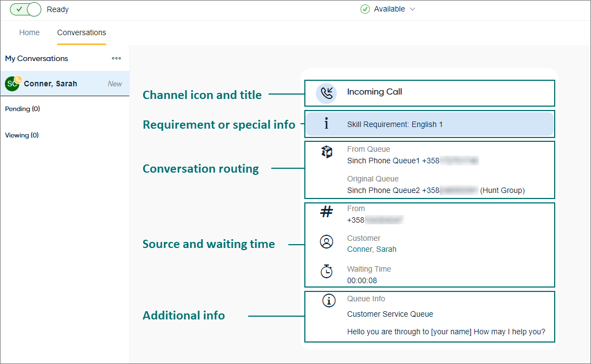The image size is (591, 364).
Task: Click the Incoming Call title
Action: [374, 92]
